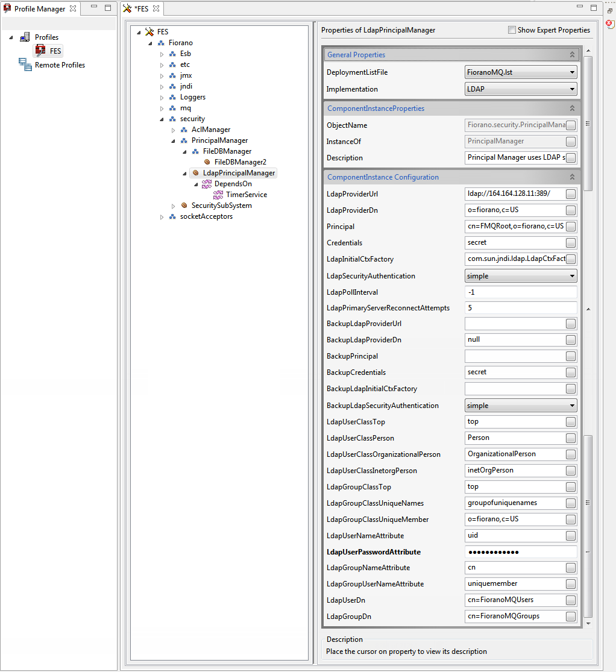Toggle checkbox next to LdapProviderDn field
Image resolution: width=616 pixels, height=672 pixels.
click(x=571, y=210)
